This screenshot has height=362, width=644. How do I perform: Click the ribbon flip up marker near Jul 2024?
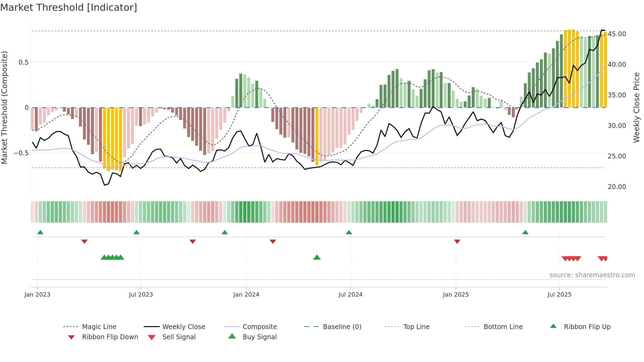(349, 232)
